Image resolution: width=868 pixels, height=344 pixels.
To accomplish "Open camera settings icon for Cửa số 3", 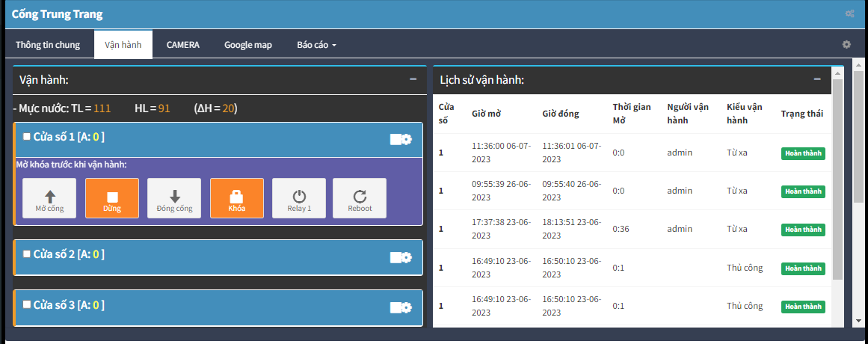I will click(x=401, y=307).
